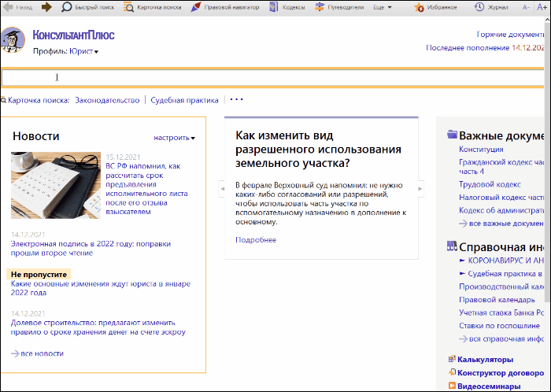
Task: Open Калькуляторы section
Action: (x=486, y=360)
